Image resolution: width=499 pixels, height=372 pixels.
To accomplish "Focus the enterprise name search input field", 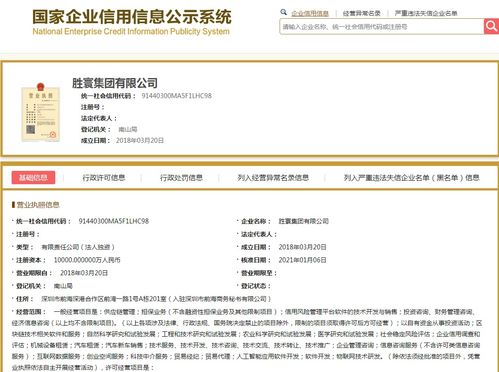I will pos(381,27).
